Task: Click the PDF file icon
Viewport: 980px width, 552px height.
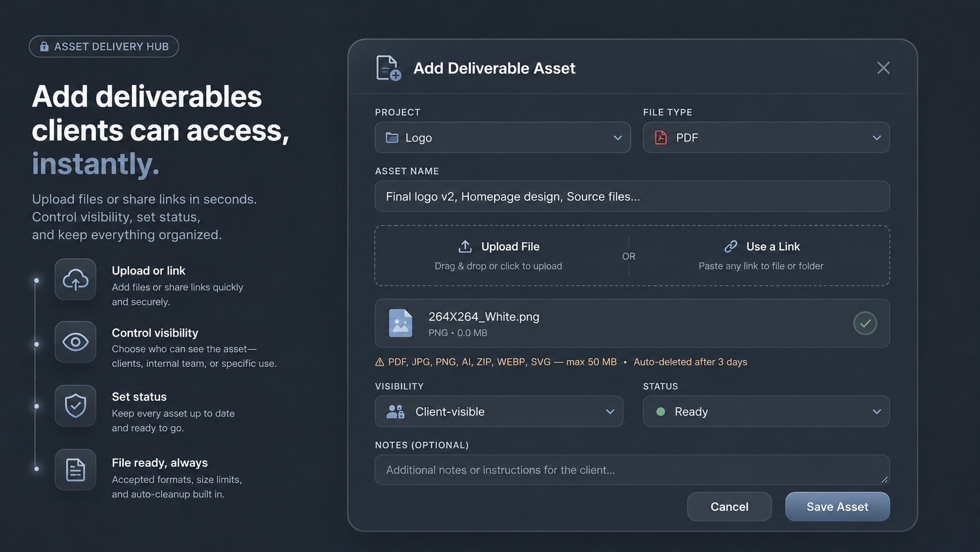Action: pos(661,138)
